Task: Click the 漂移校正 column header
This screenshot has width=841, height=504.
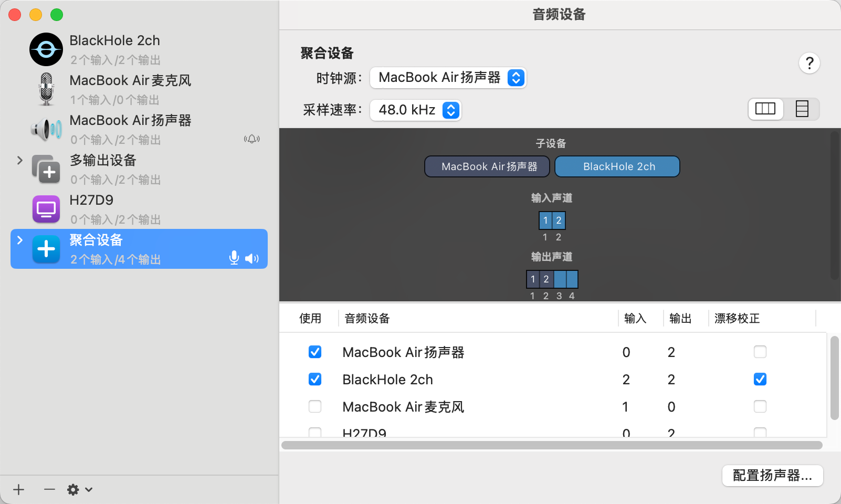Action: 737,318
